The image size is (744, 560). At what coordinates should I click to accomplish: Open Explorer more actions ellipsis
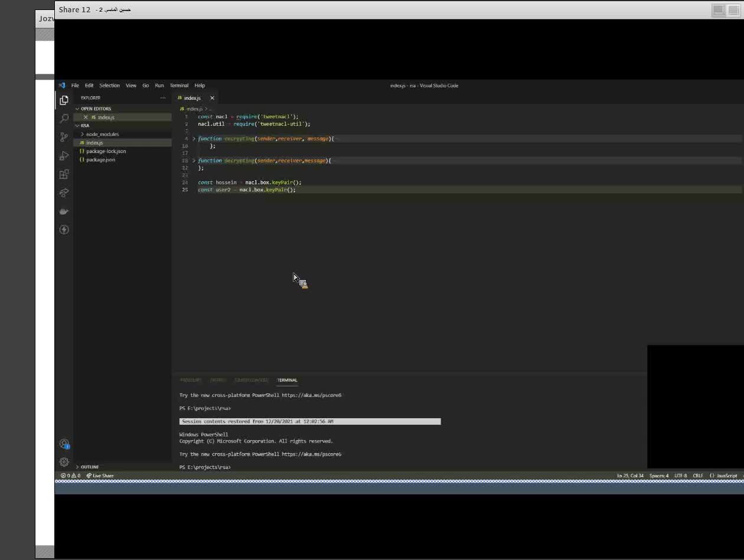[x=162, y=98]
